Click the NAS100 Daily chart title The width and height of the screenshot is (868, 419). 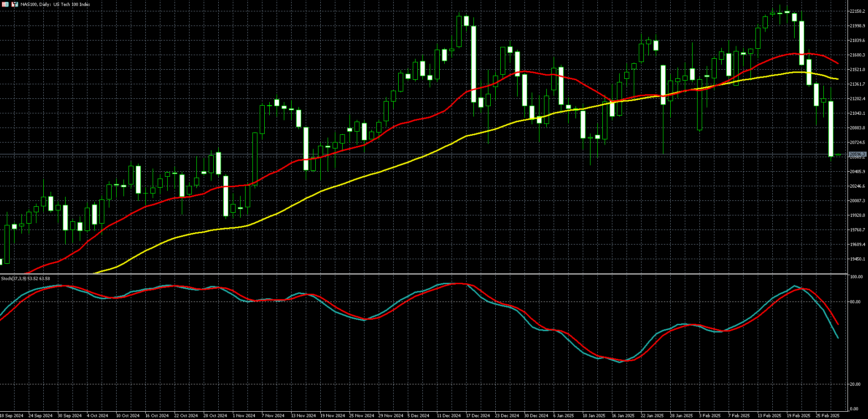coord(55,5)
